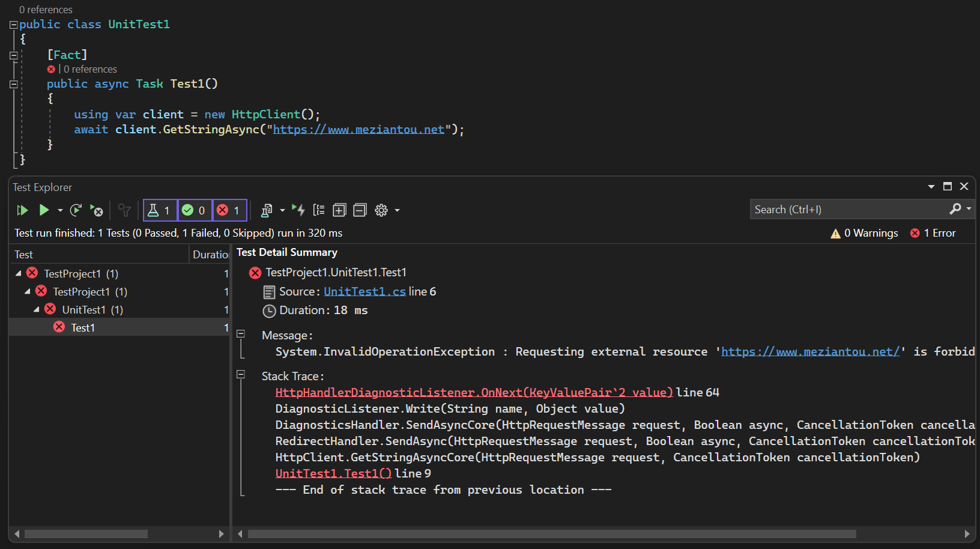Run all tests in view
This screenshot has height=549, width=980.
click(x=22, y=210)
